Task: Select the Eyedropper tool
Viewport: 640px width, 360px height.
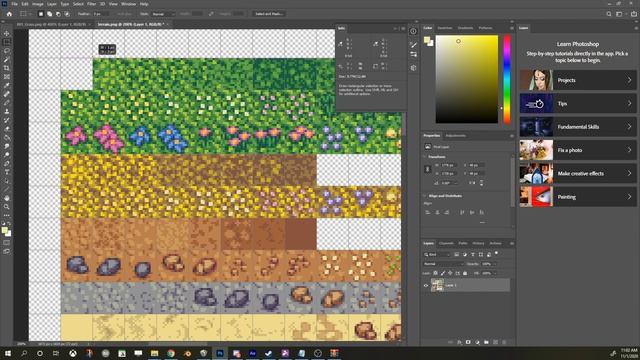Action: [x=7, y=85]
